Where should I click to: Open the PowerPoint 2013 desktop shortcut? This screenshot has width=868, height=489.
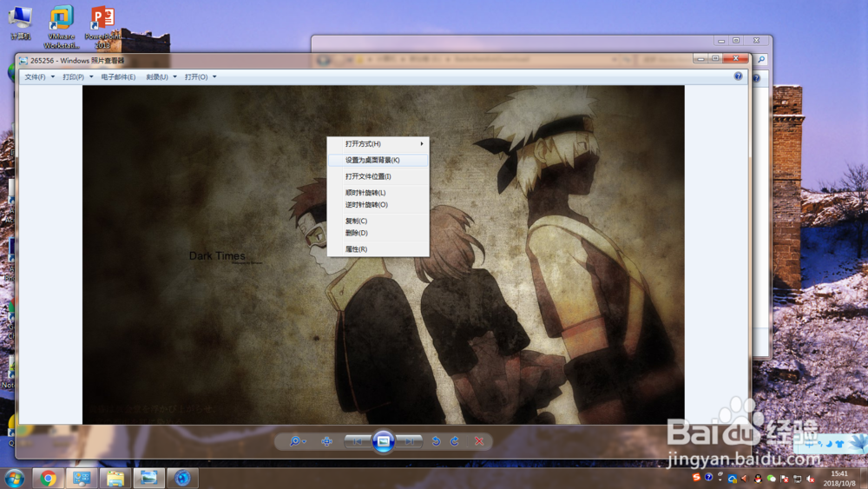coord(102,27)
